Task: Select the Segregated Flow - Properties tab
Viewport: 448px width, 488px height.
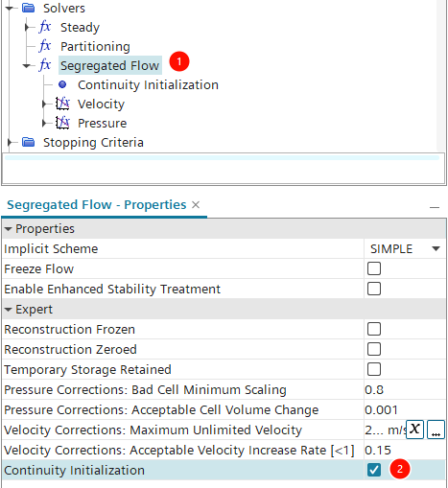Action: tap(97, 204)
